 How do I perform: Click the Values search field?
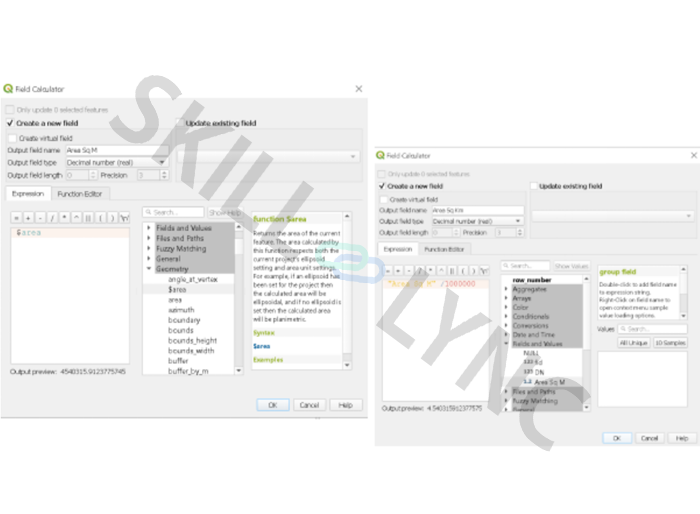coord(652,329)
